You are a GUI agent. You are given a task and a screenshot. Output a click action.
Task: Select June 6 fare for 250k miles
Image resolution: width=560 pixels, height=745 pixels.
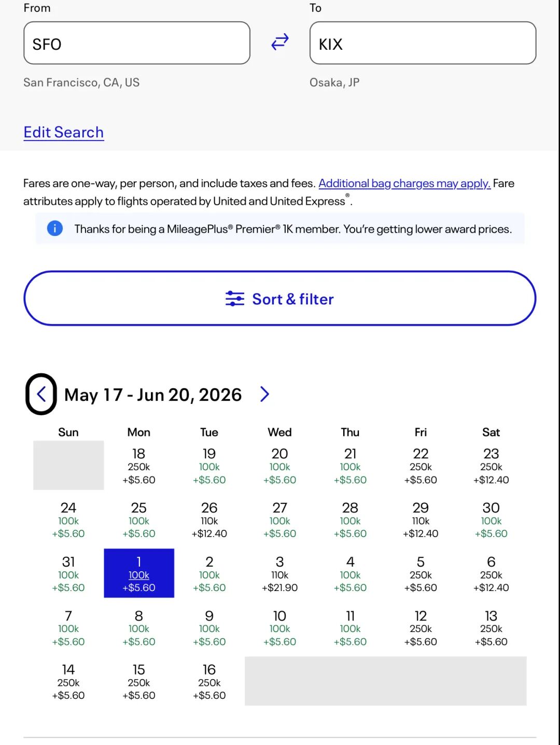(491, 574)
